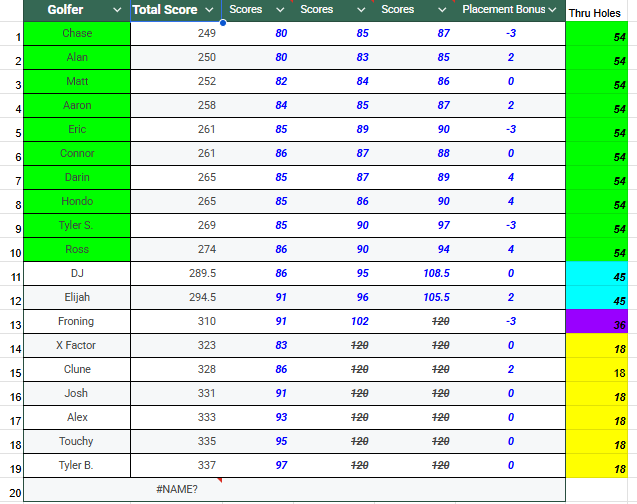This screenshot has width=637, height=504.
Task: Select the Total Score header cell
Action: point(176,11)
